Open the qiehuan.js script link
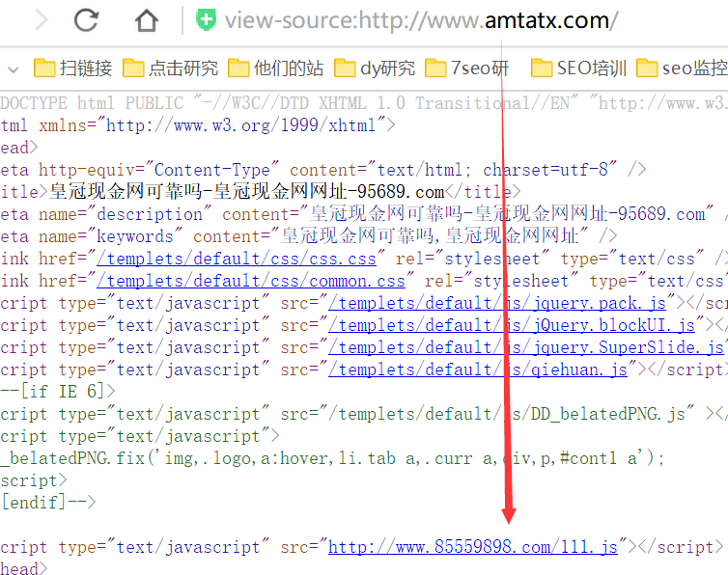This screenshot has height=575, width=728. click(478, 370)
